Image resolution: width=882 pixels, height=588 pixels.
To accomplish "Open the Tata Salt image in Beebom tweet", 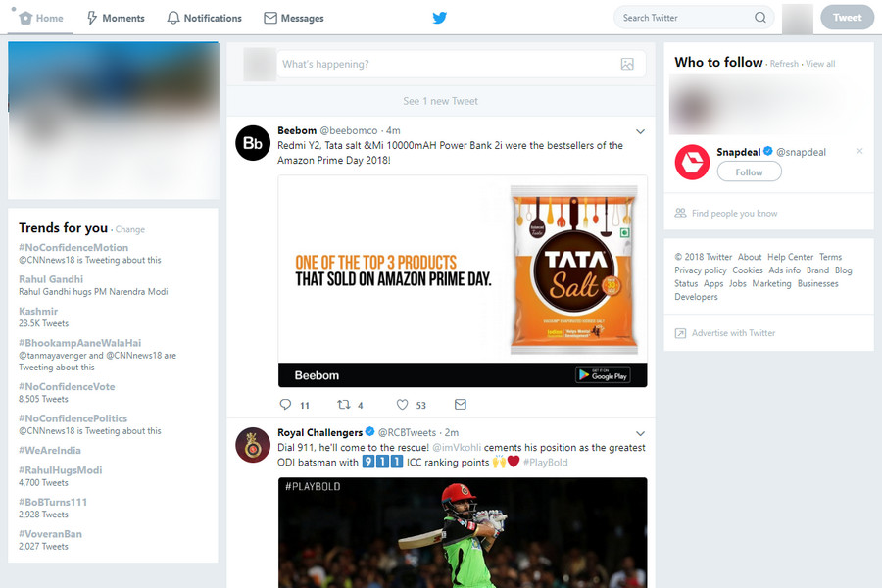I will 463,281.
